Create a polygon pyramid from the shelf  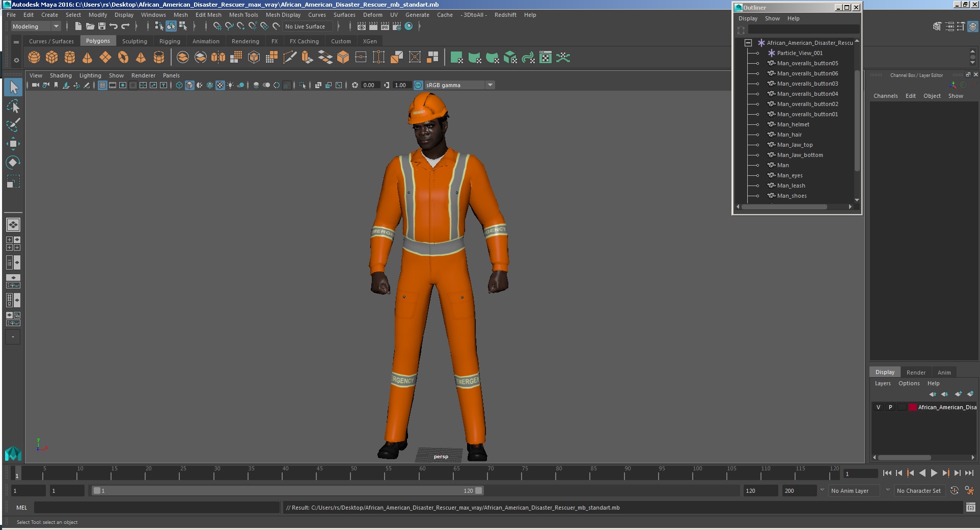coord(141,58)
